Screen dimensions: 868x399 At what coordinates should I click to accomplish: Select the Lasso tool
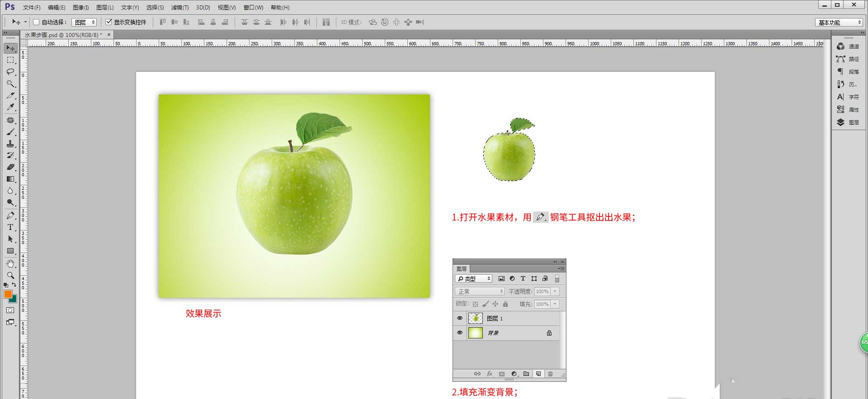pyautogui.click(x=10, y=72)
